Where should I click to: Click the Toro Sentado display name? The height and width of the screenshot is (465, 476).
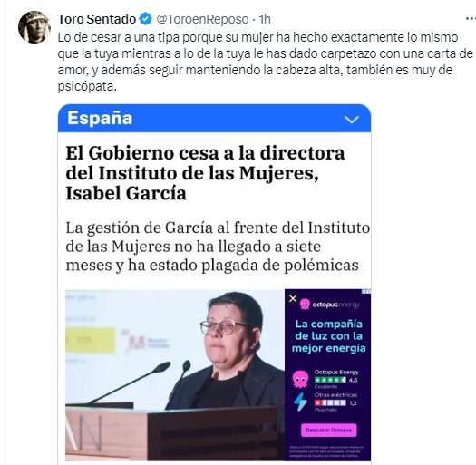(97, 19)
